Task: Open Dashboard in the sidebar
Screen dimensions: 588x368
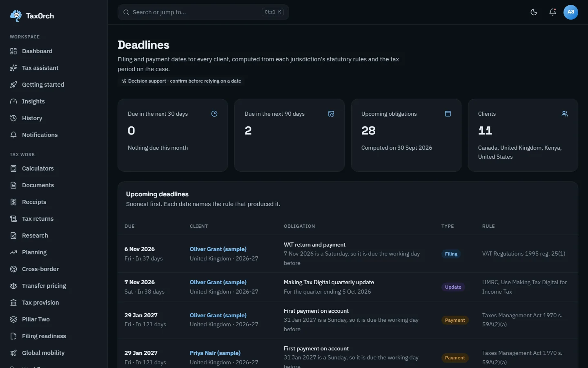Action: (x=54, y=51)
